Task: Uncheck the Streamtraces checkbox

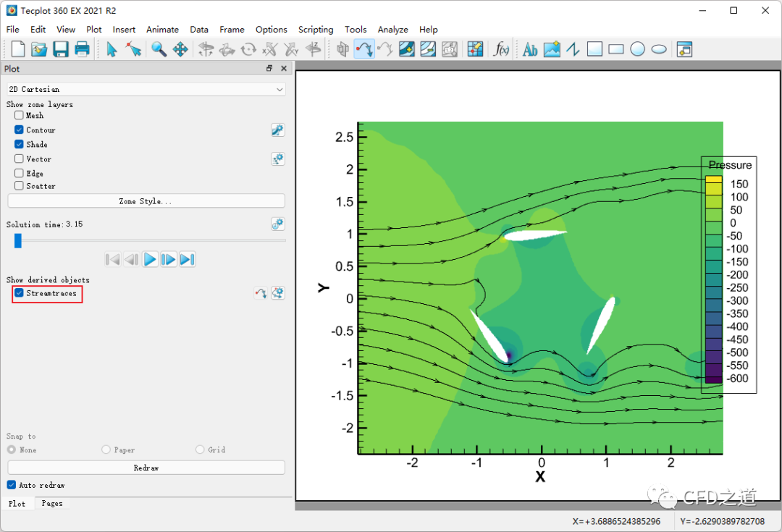Action: (19, 293)
